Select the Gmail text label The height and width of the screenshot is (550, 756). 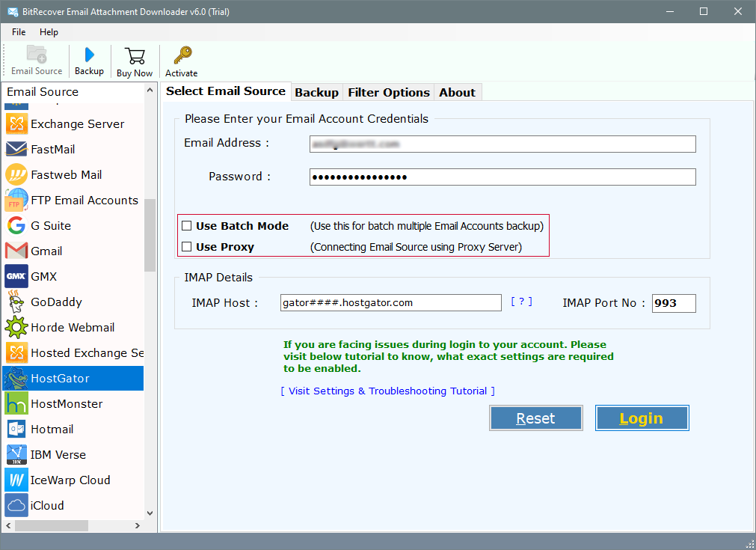[x=46, y=251]
